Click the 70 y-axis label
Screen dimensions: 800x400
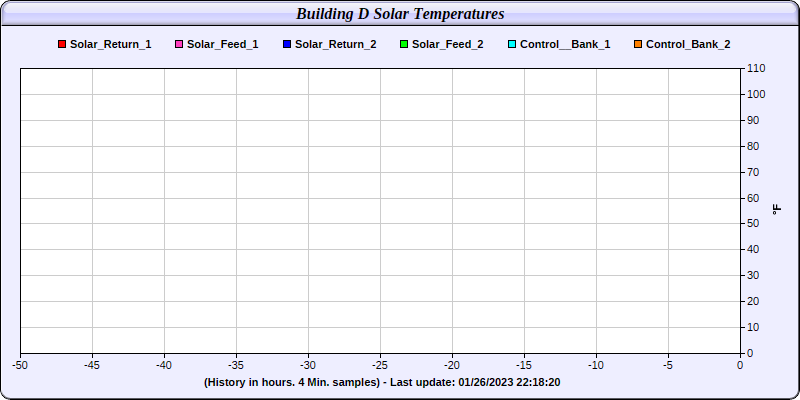tap(753, 172)
